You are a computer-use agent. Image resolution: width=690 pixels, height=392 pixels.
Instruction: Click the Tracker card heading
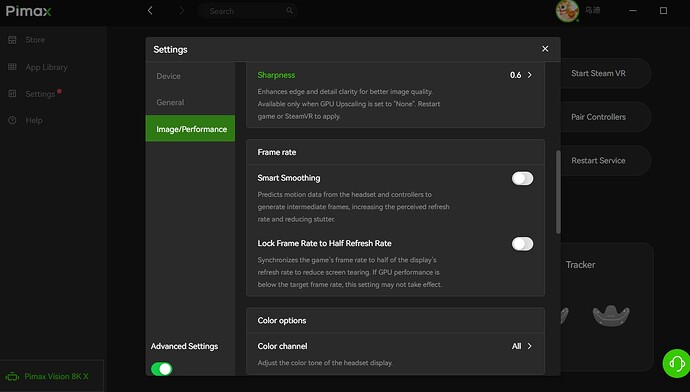pyautogui.click(x=580, y=265)
